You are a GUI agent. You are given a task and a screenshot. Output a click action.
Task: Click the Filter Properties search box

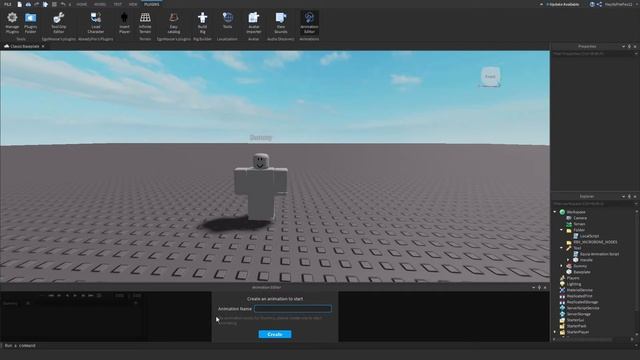click(x=593, y=53)
